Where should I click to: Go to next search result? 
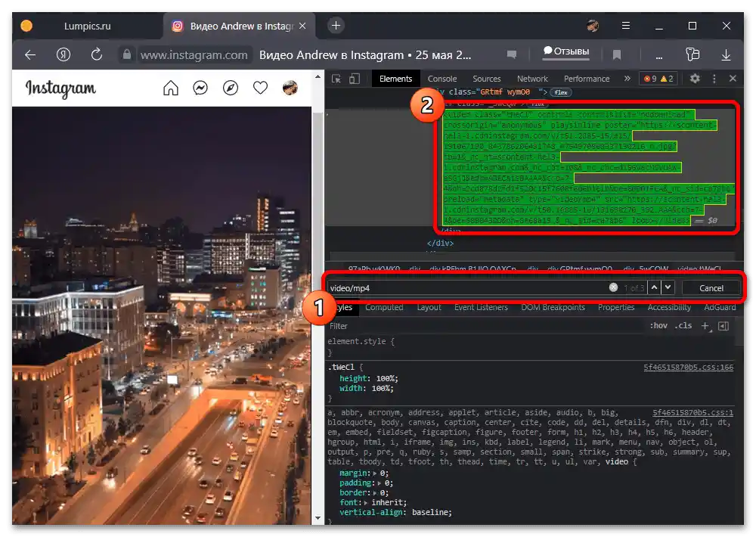click(x=668, y=287)
